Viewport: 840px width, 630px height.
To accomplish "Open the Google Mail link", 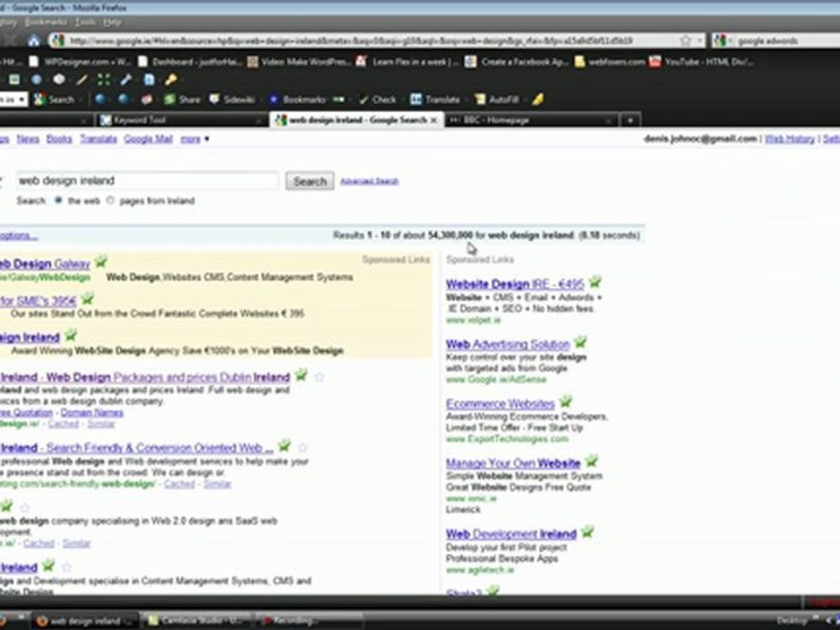I will click(148, 139).
